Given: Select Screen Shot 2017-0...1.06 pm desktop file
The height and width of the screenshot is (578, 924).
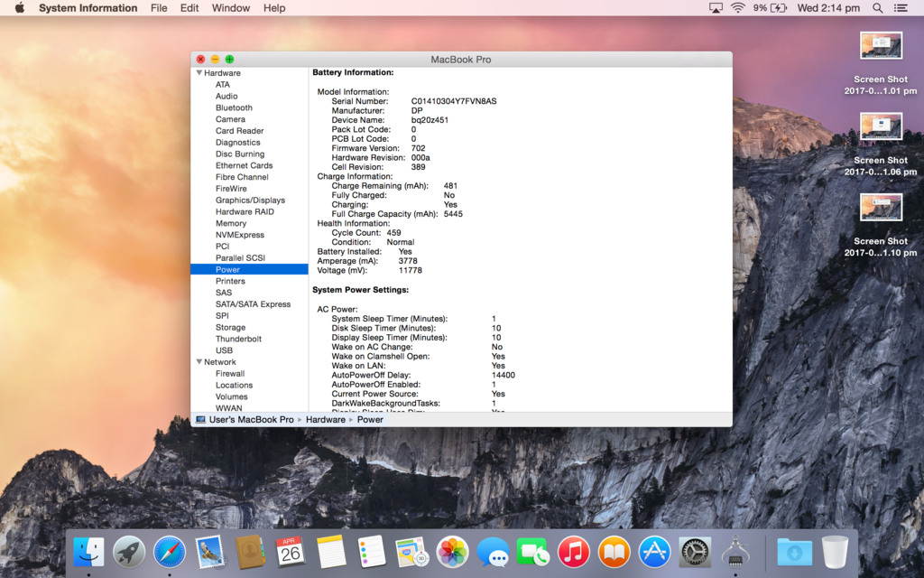Looking at the screenshot, I should click(x=881, y=144).
